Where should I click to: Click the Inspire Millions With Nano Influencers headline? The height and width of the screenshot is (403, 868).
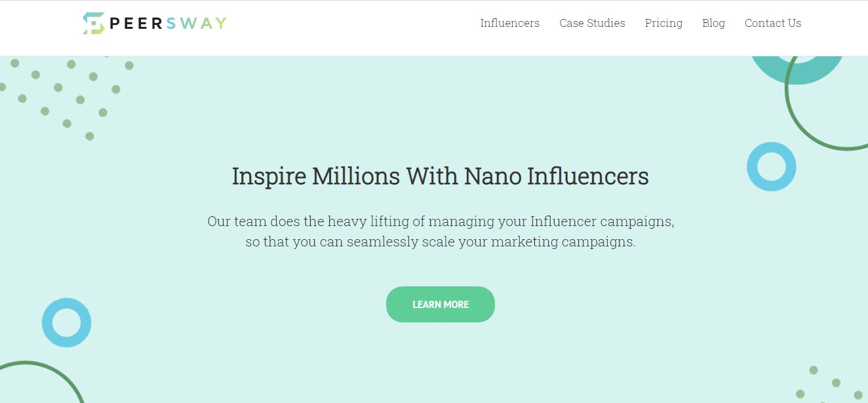pyautogui.click(x=441, y=176)
